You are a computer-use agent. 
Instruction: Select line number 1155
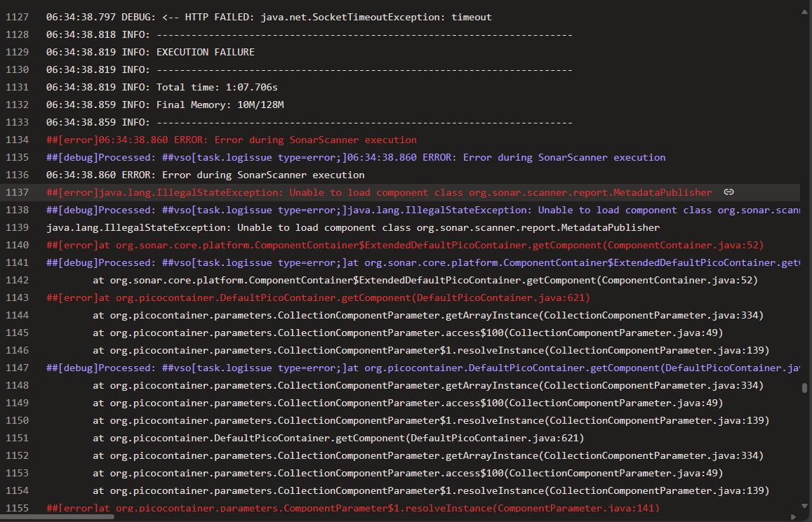17,508
